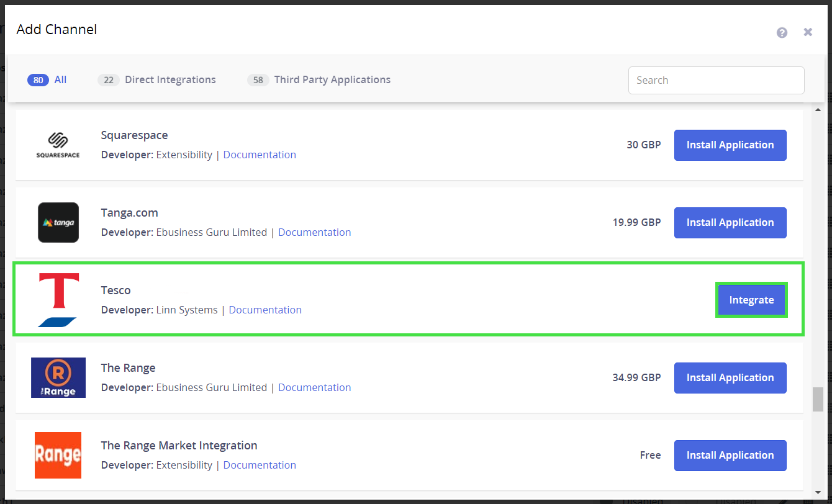This screenshot has height=504, width=832.
Task: Install The Range application
Action: pyautogui.click(x=730, y=378)
